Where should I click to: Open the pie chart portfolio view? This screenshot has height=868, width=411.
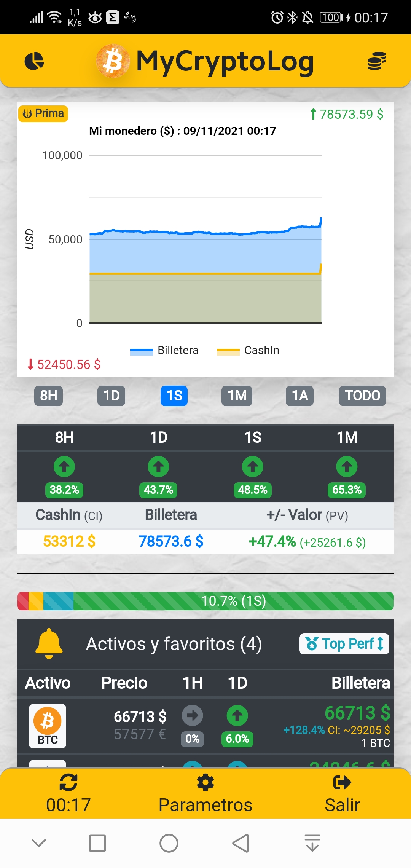[34, 61]
